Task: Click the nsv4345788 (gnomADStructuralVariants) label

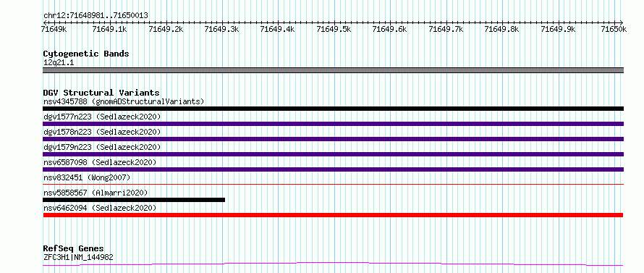Action: [x=124, y=101]
